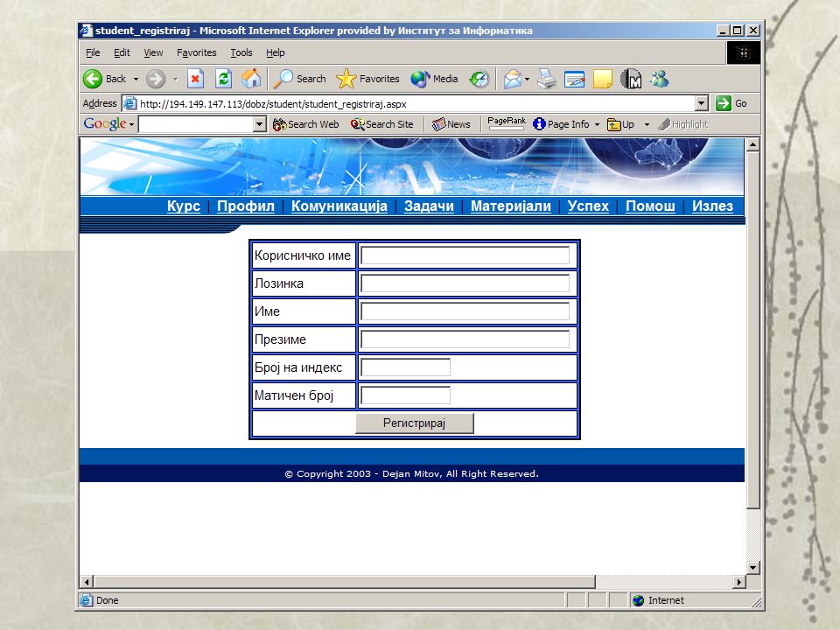Click the Page Info icon
This screenshot has width=840, height=630.
click(539, 124)
